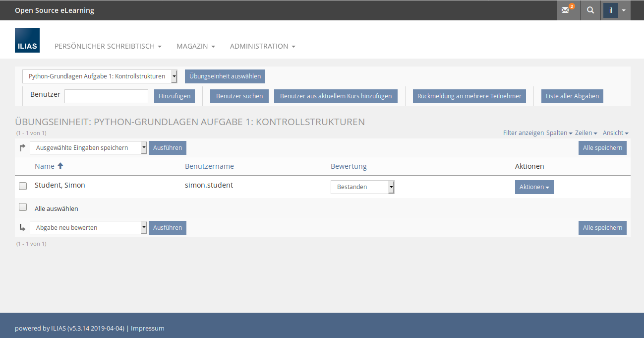This screenshot has width=644, height=338.
Task: Expand the Bewertung dropdown showing Bestanden
Action: 362,187
